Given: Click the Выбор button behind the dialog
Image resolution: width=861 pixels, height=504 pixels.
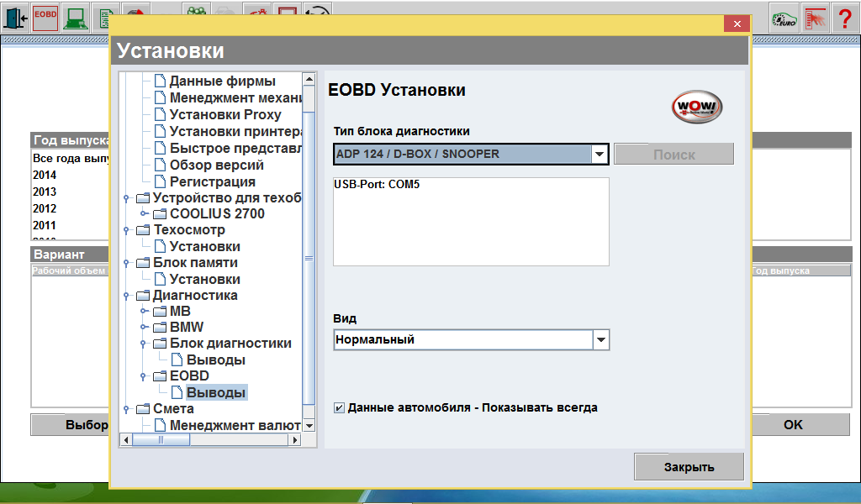Looking at the screenshot, I should point(71,425).
